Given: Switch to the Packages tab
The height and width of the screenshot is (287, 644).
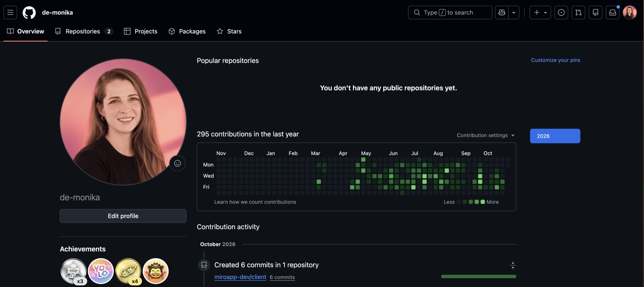Looking at the screenshot, I should click(187, 31).
